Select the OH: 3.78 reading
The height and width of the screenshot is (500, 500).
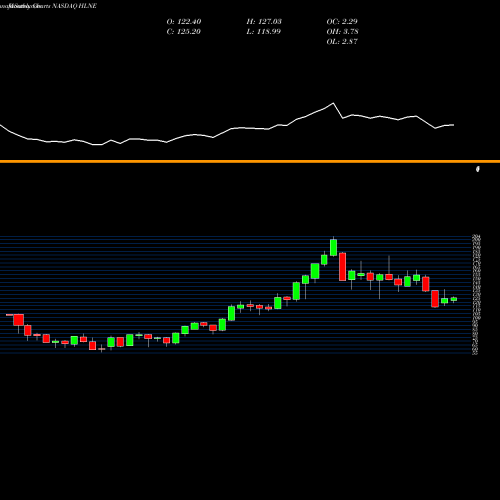click(342, 32)
